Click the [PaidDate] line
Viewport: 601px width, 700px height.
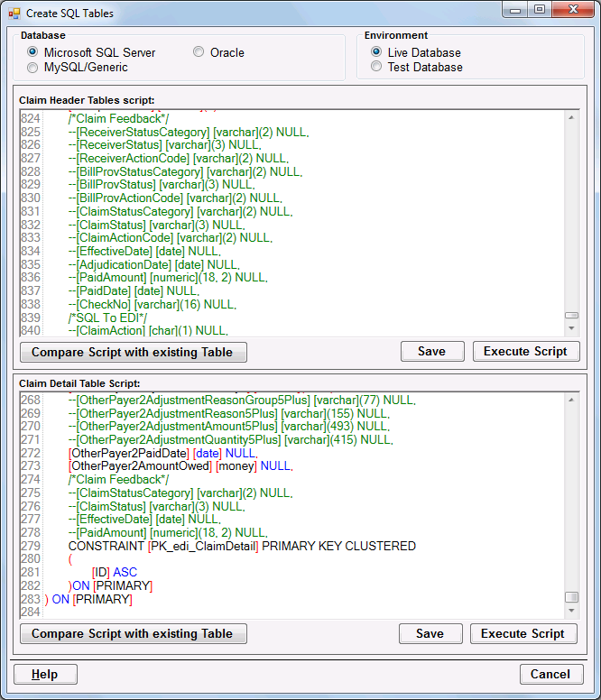pos(134,291)
